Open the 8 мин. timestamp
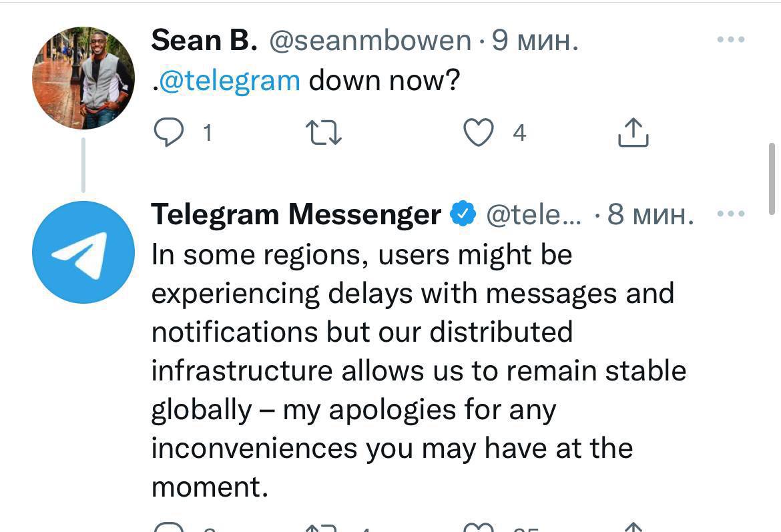Viewport: 781px width, 532px height. pos(650,214)
